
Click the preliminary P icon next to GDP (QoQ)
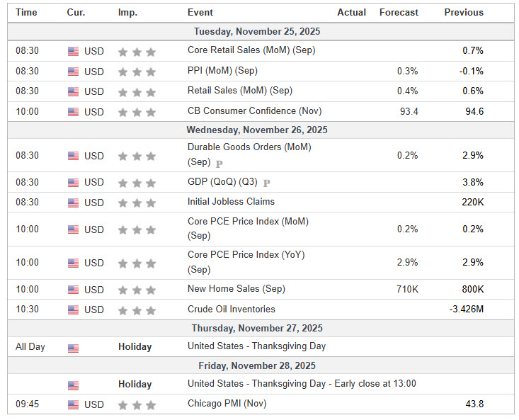coord(267,183)
